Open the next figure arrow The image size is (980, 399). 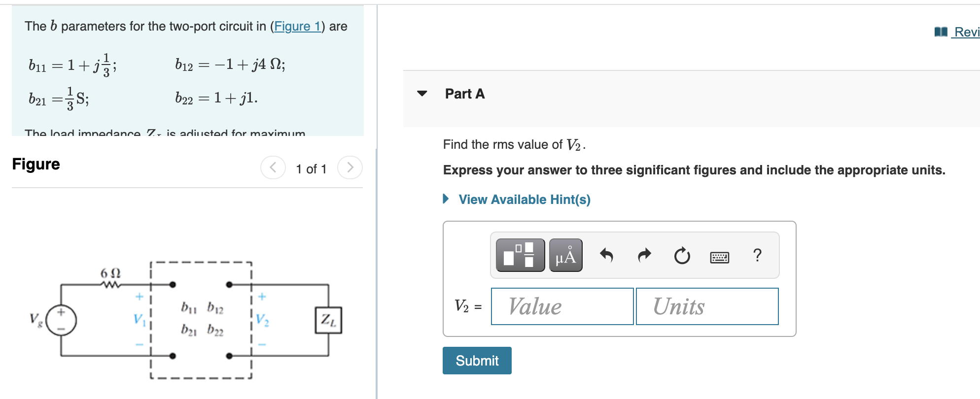point(350,167)
